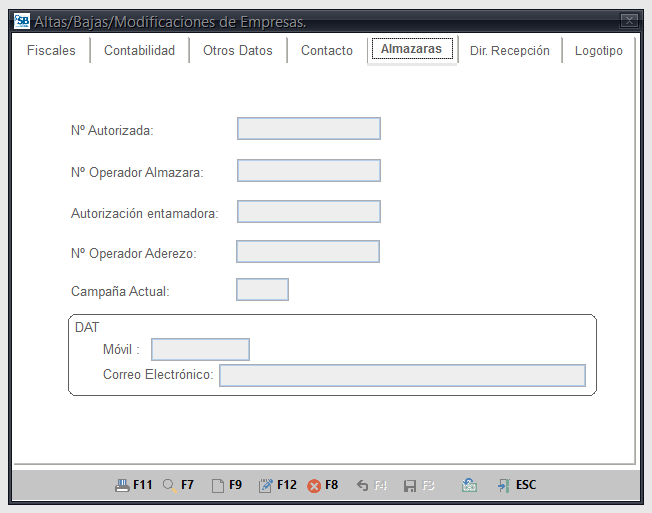The width and height of the screenshot is (652, 513).
Task: Switch to the Contabilidad tab
Action: click(x=139, y=51)
